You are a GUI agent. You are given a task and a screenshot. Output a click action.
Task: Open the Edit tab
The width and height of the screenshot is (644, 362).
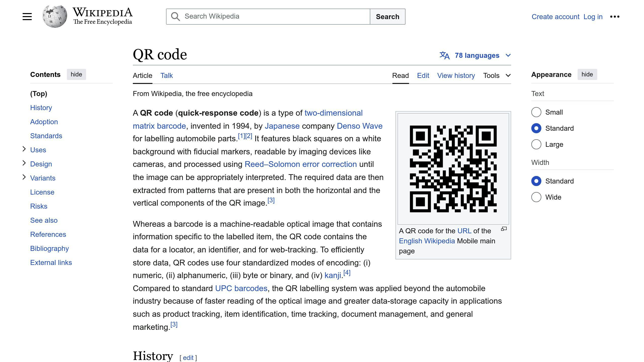click(x=423, y=75)
